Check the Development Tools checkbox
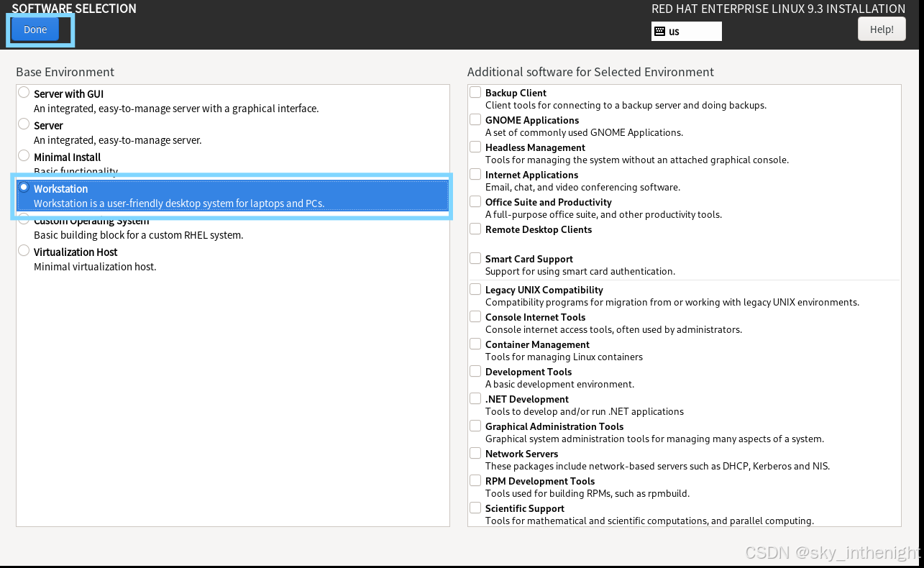The height and width of the screenshot is (568, 924). (x=475, y=371)
